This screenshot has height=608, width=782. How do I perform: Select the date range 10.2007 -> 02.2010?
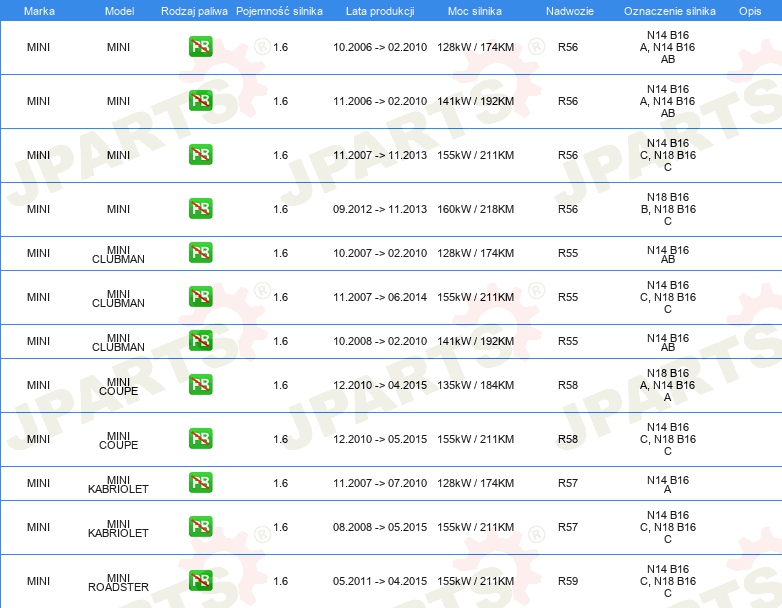click(x=380, y=253)
